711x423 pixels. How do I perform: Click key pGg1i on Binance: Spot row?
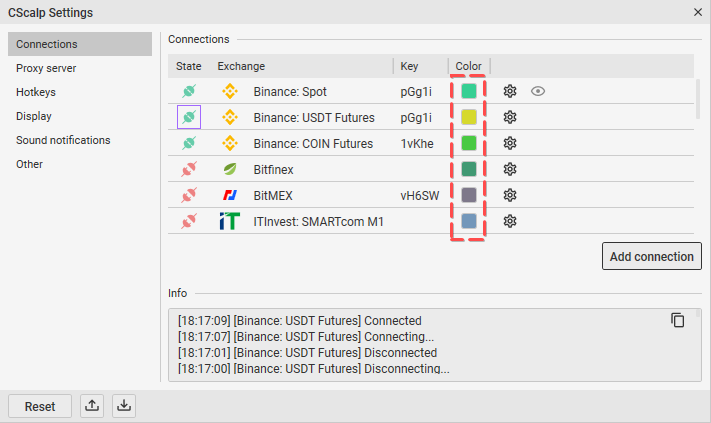click(x=416, y=92)
